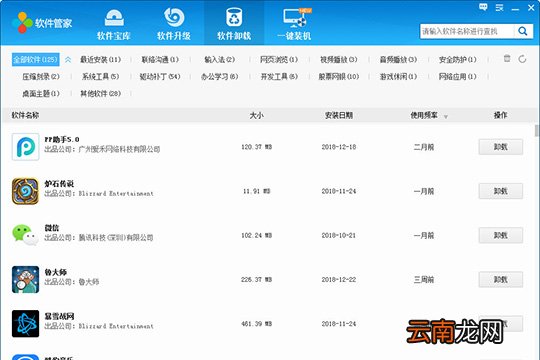
Task: Sort by 大小 column header
Action: (x=257, y=115)
